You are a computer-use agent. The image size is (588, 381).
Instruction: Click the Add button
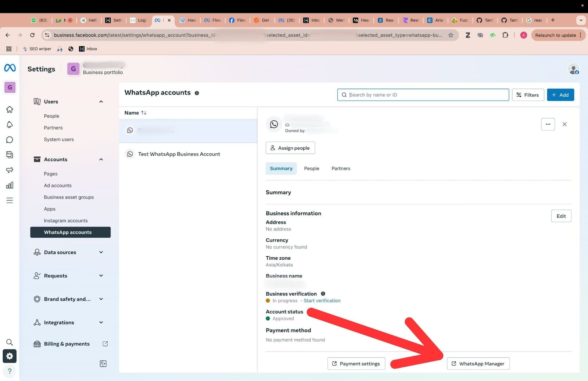[x=560, y=95]
